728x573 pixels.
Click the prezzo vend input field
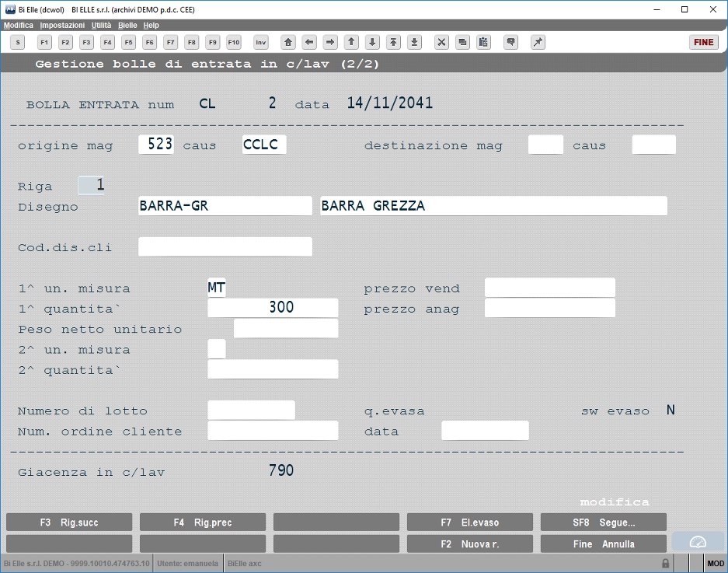point(550,288)
